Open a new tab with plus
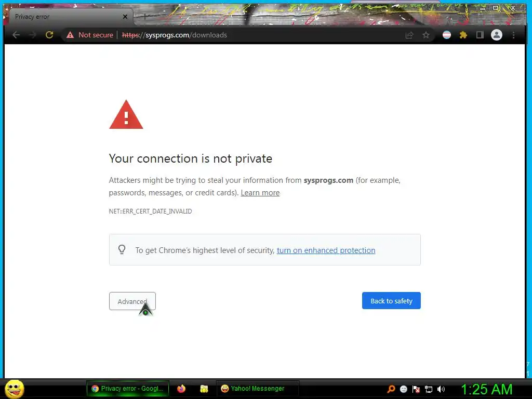This screenshot has height=399, width=532. tap(144, 16)
